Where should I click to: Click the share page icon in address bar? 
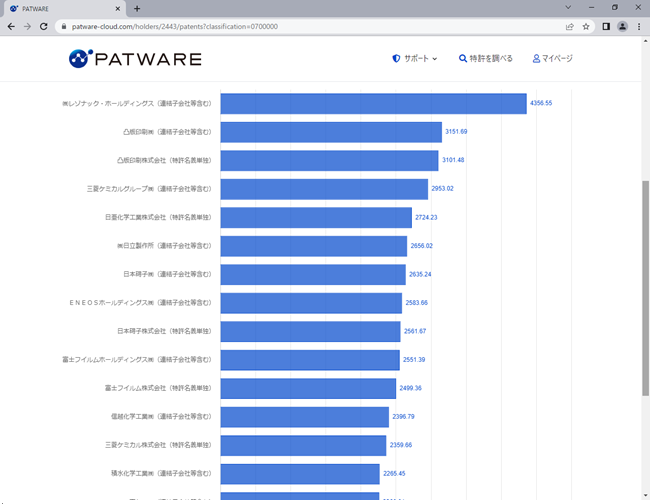tap(569, 26)
